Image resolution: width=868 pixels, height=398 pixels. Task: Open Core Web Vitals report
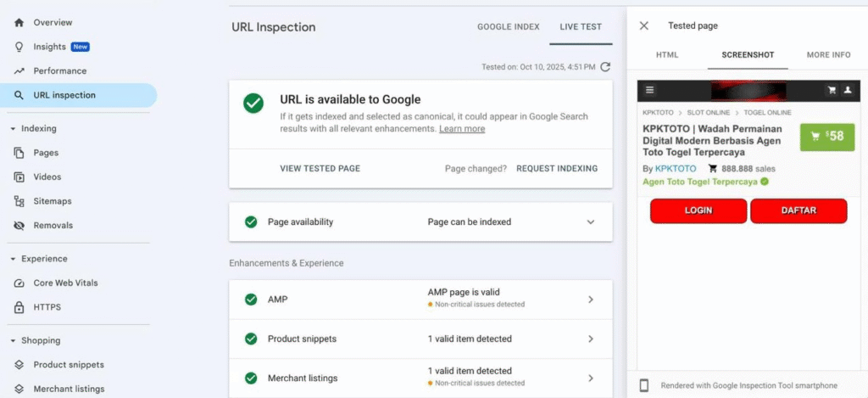pyautogui.click(x=65, y=283)
